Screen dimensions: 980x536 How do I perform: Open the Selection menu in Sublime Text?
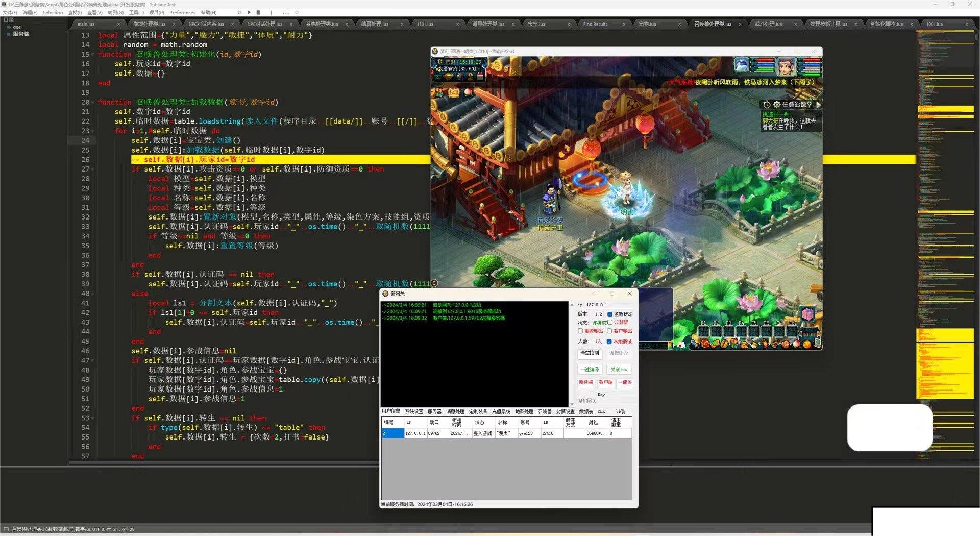(53, 12)
